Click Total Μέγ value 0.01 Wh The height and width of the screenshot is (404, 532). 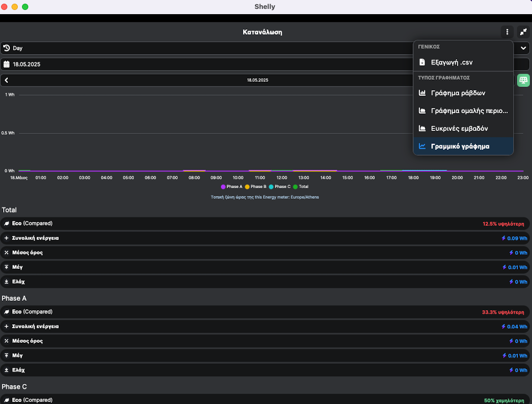(x=517, y=268)
